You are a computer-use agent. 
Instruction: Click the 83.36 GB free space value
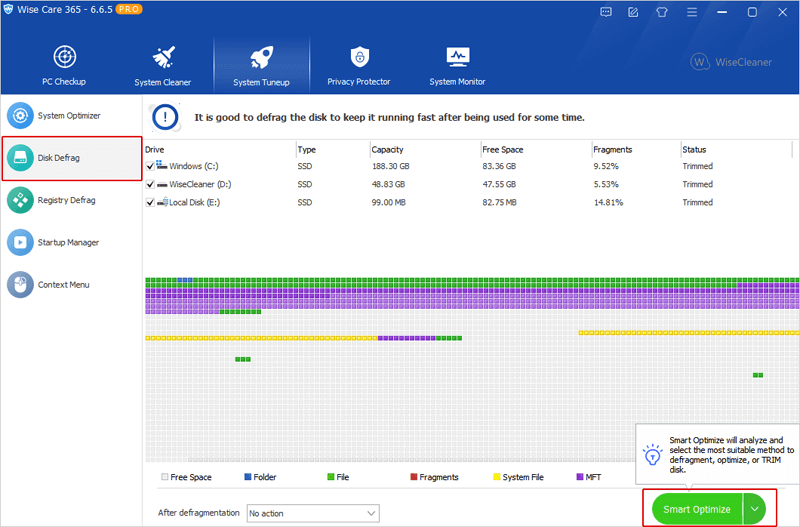(x=499, y=166)
